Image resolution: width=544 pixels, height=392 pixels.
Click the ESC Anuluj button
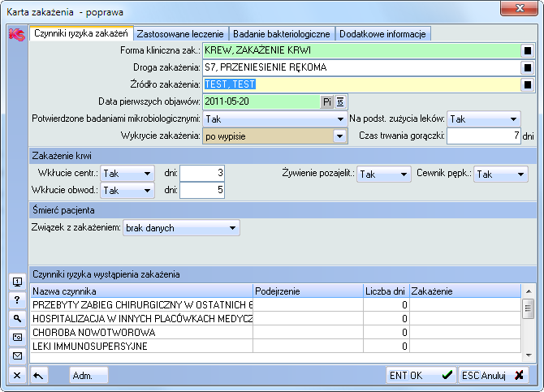494,375
